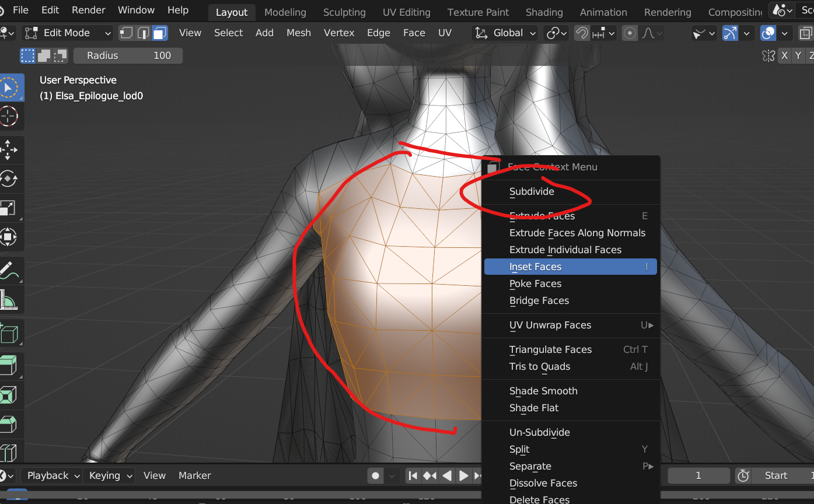
Task: Open the Marker menu in the timeline
Action: (x=194, y=475)
